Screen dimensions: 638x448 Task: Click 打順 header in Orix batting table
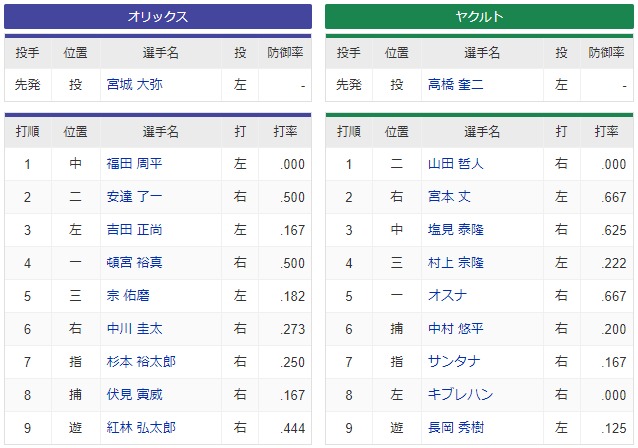(x=27, y=132)
